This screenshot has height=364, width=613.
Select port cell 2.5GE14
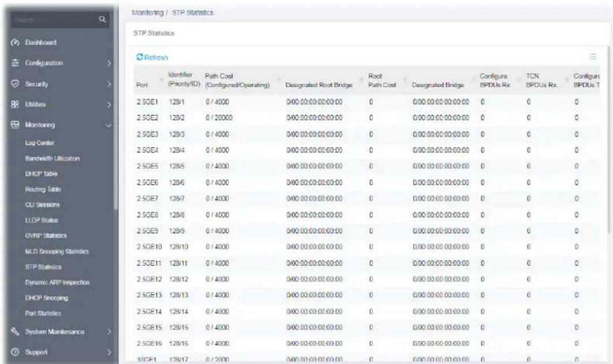pos(149,312)
